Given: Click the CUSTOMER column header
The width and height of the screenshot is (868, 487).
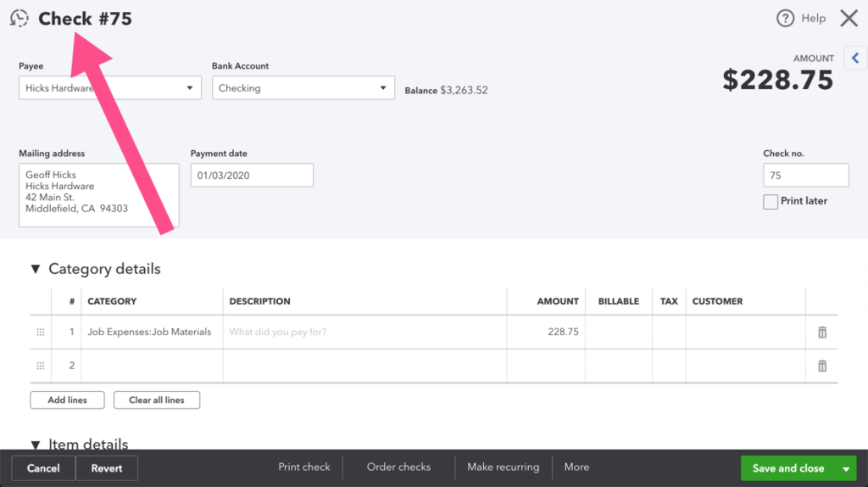Looking at the screenshot, I should tap(717, 301).
